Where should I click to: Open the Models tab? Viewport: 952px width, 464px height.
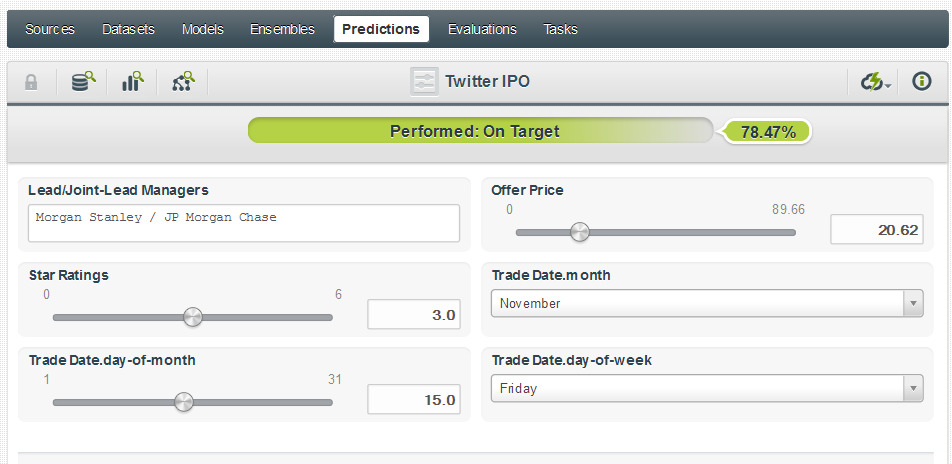[203, 29]
